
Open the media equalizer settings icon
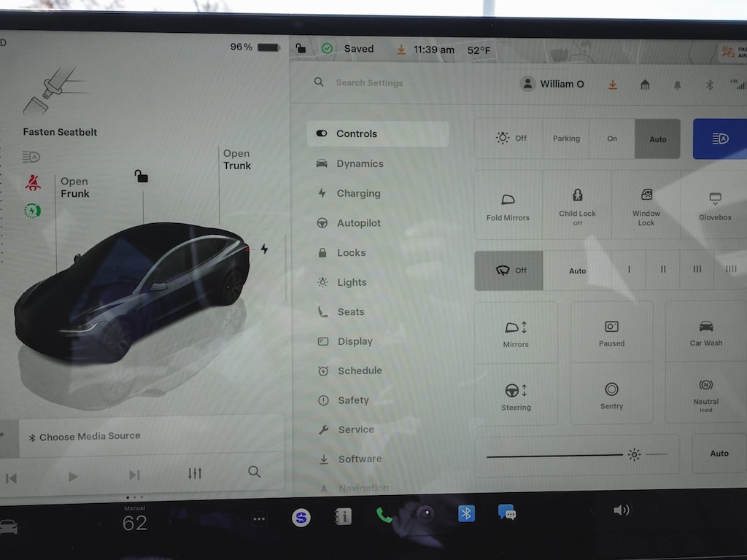[x=195, y=473]
